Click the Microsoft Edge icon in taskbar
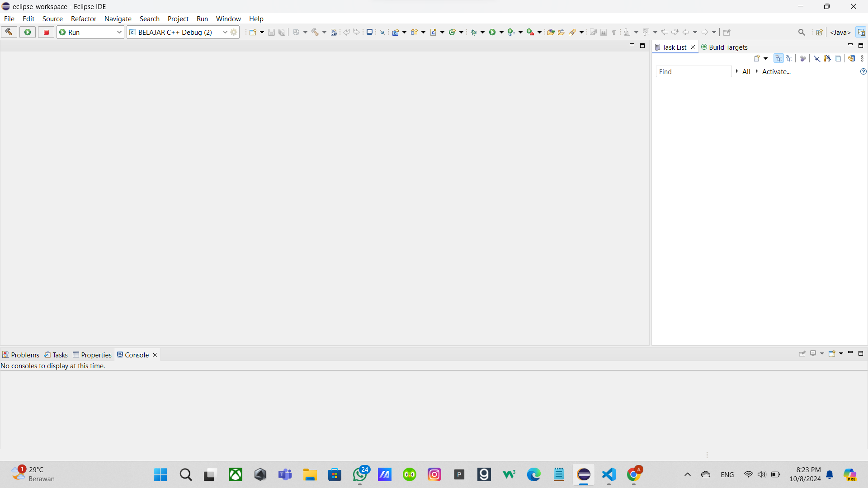The height and width of the screenshot is (488, 868). [x=533, y=474]
